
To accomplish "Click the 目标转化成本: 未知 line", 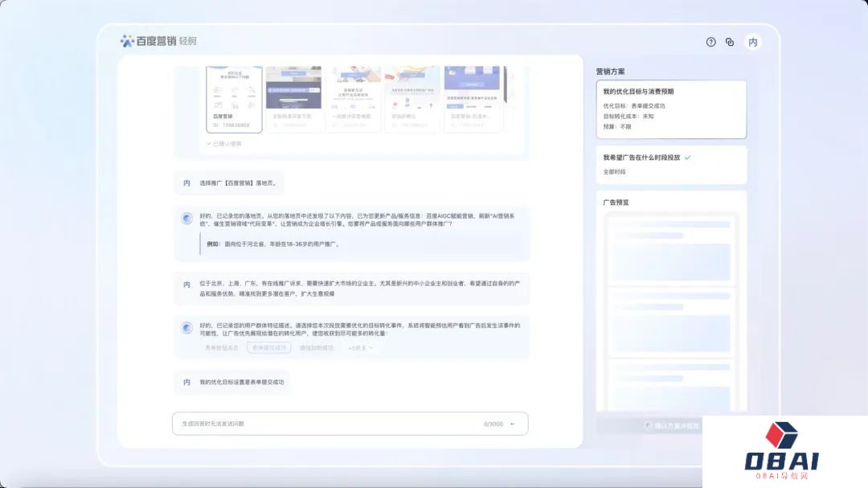I will click(x=628, y=117).
